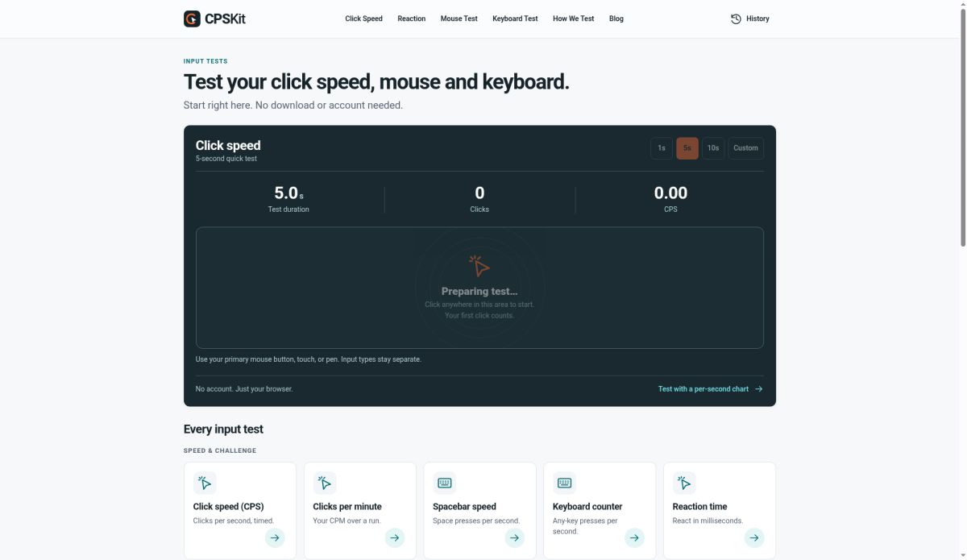
Task: Click the CPSKit logo icon
Action: point(192,19)
